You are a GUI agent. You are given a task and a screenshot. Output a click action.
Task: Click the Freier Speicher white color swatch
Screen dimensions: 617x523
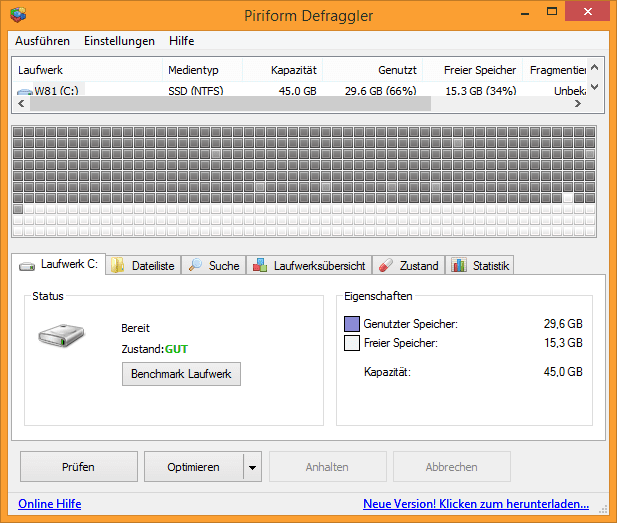(x=352, y=343)
